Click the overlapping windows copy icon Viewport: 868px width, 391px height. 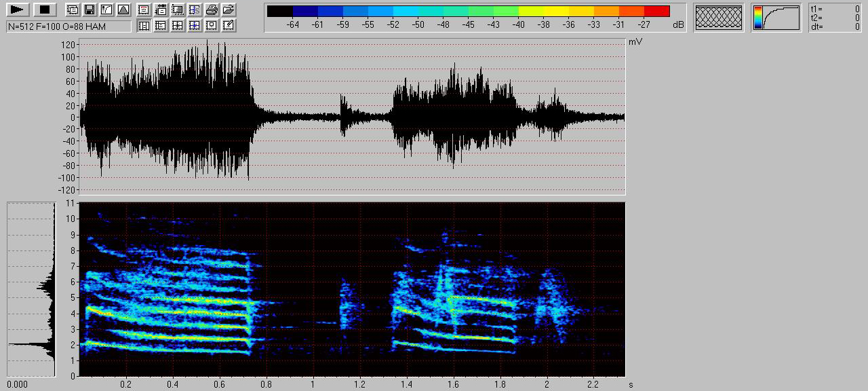pyautogui.click(x=73, y=10)
